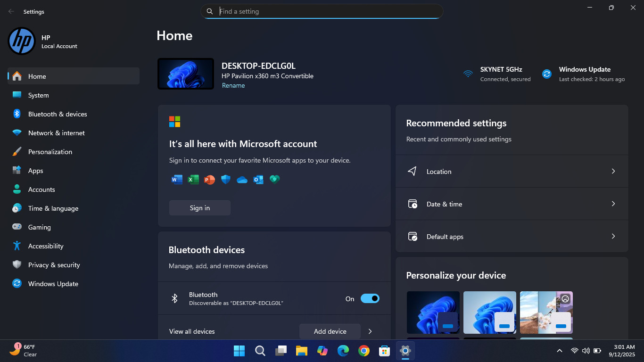Select the Accounts person icon
Viewport: 644px width, 362px height.
click(x=17, y=189)
